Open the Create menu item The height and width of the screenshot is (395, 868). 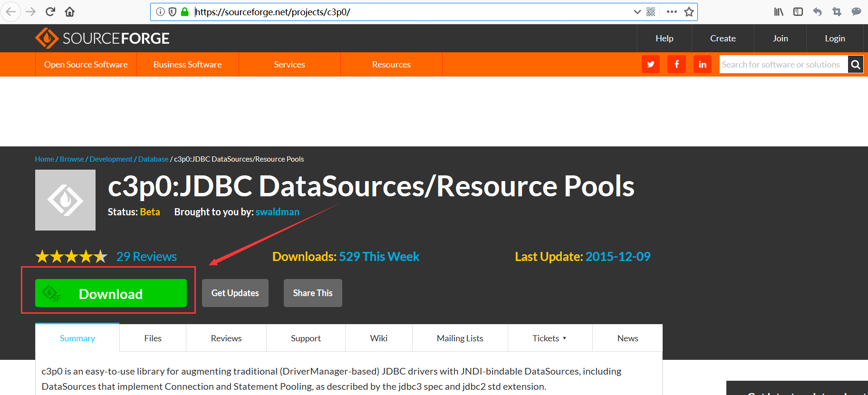click(x=723, y=39)
